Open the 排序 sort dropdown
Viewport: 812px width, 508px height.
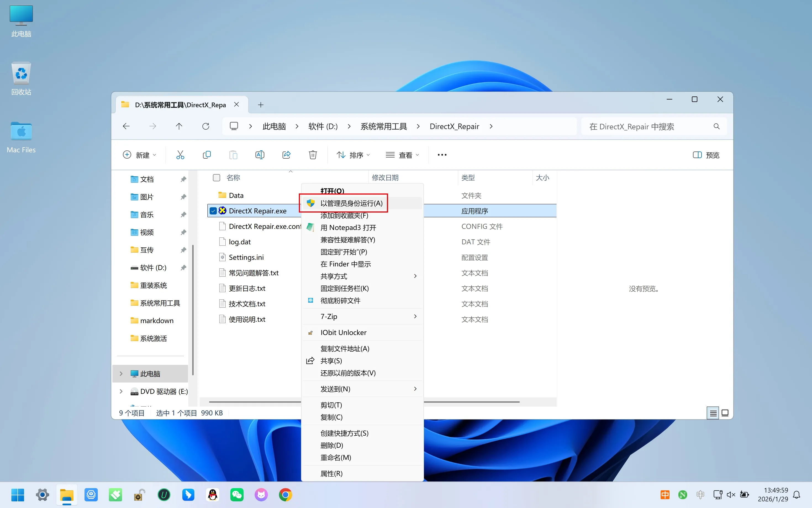coord(353,155)
